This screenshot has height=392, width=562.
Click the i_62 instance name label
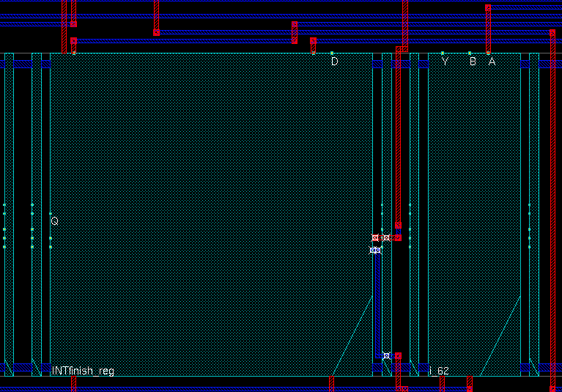439,371
